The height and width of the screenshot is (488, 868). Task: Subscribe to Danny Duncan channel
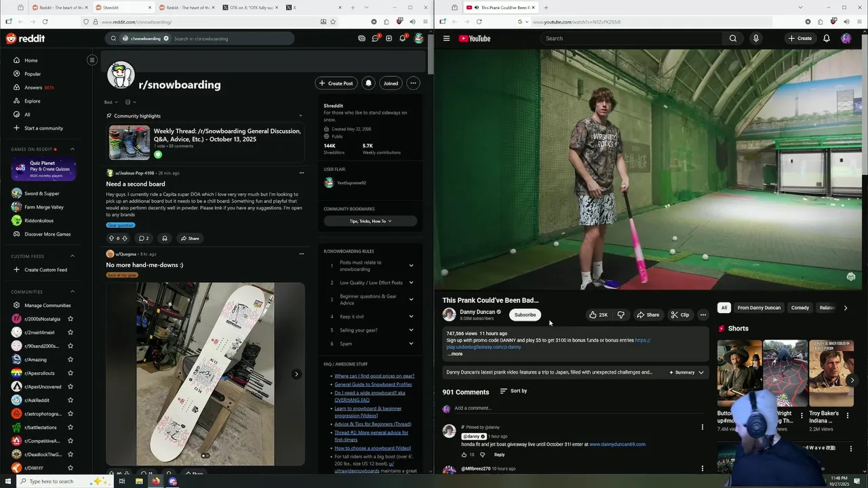tap(525, 314)
